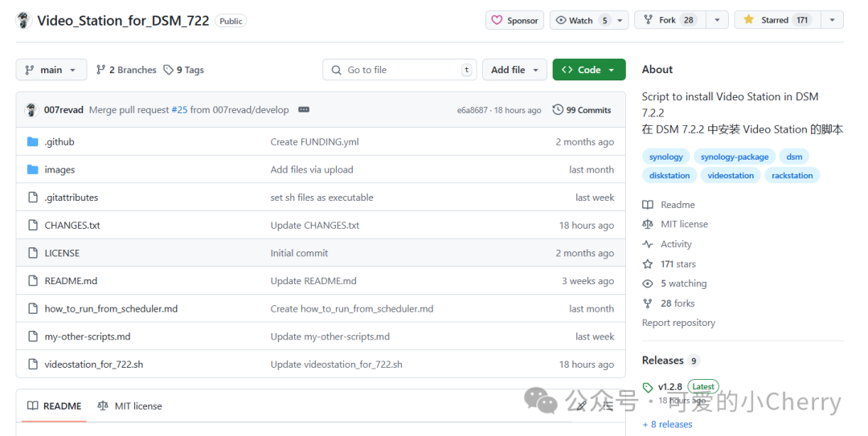The image size is (868, 436).
Task: Open the main branch selector dropdown
Action: [51, 70]
